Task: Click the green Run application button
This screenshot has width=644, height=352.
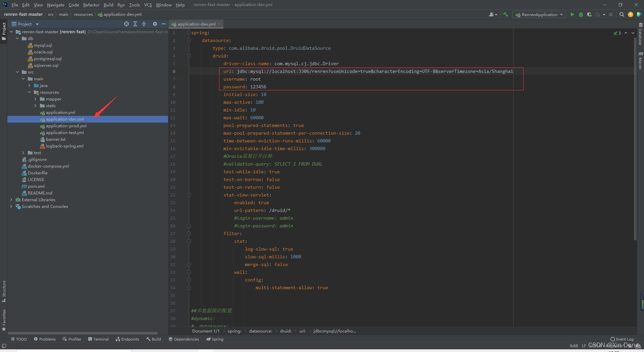Action: coord(572,14)
